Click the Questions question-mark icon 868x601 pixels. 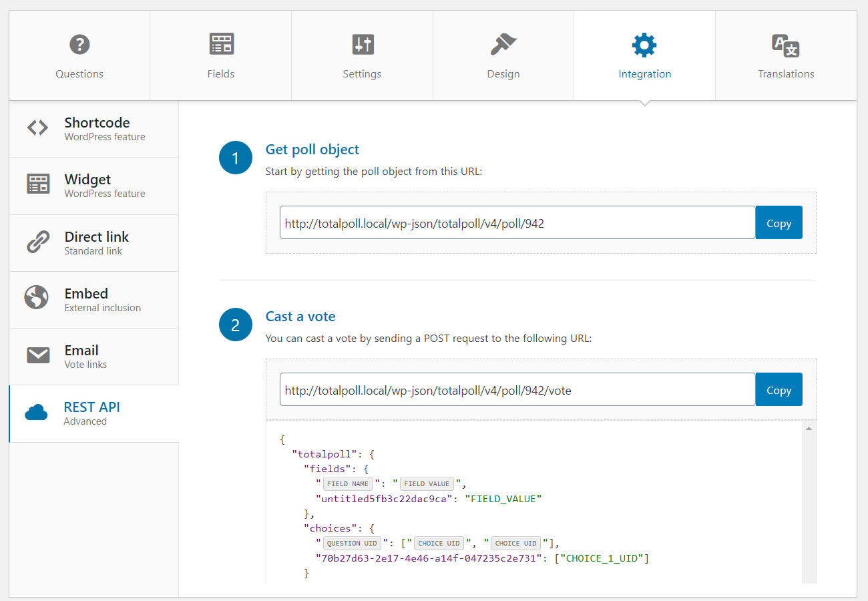point(79,45)
